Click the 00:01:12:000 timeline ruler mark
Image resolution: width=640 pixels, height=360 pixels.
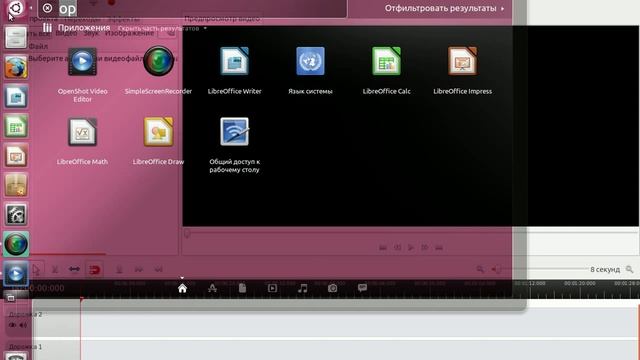[x=529, y=283]
